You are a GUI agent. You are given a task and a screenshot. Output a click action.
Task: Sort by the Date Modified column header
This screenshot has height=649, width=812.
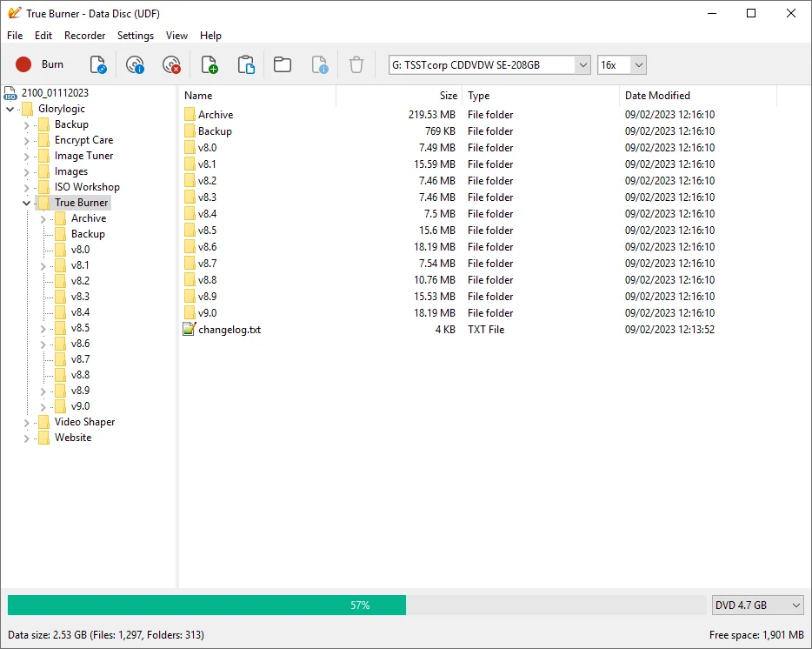click(x=657, y=96)
